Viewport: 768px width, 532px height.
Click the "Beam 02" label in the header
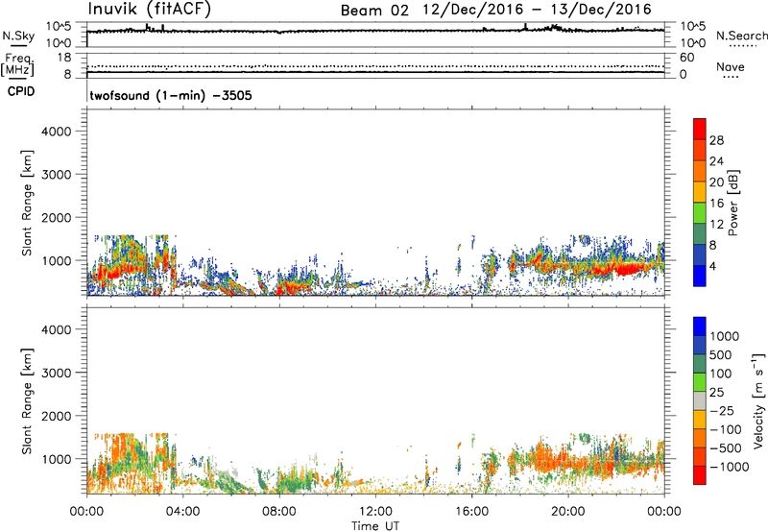tap(374, 11)
